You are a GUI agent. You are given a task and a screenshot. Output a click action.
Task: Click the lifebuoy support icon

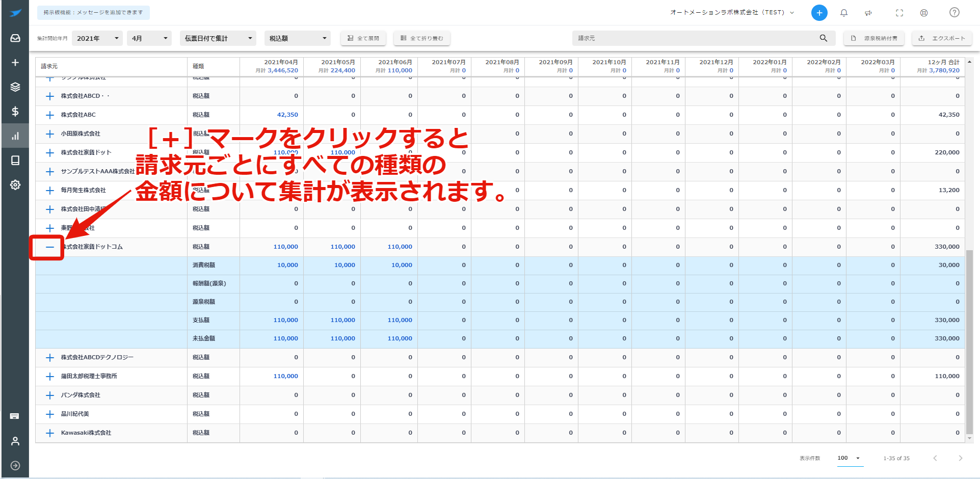point(924,13)
